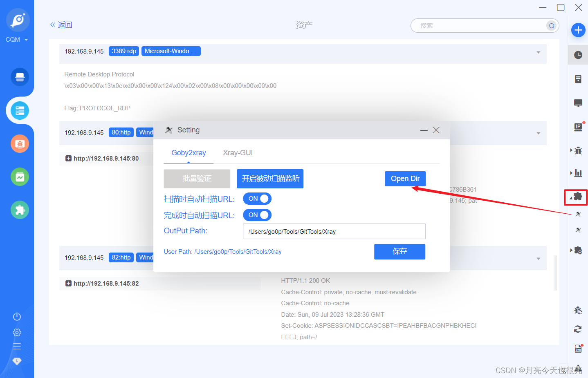
Task: Expand the 192.168.9.145 82:http row arrow
Action: [x=539, y=259]
